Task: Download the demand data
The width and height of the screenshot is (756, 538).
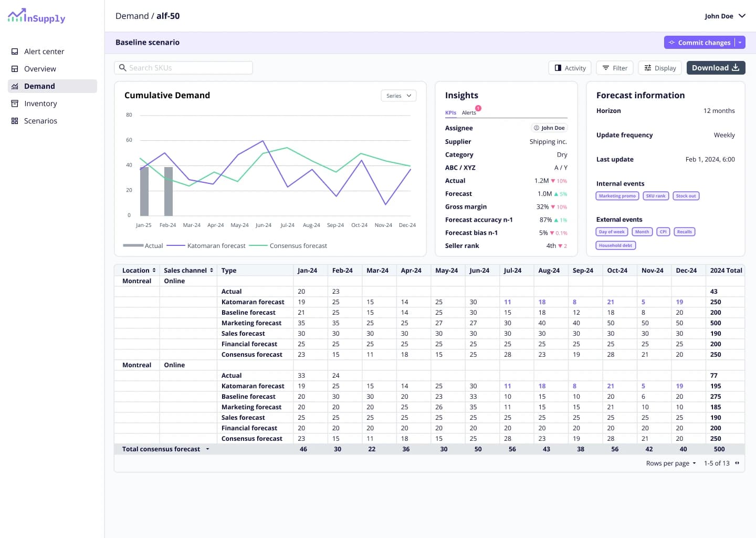Action: [x=716, y=68]
